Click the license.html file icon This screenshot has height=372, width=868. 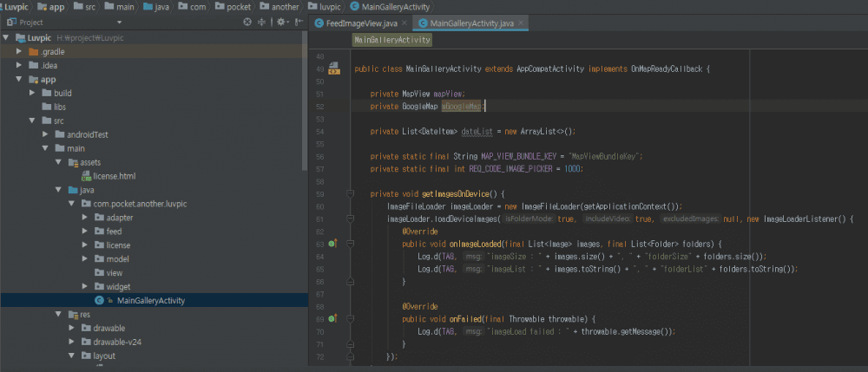coord(86,176)
